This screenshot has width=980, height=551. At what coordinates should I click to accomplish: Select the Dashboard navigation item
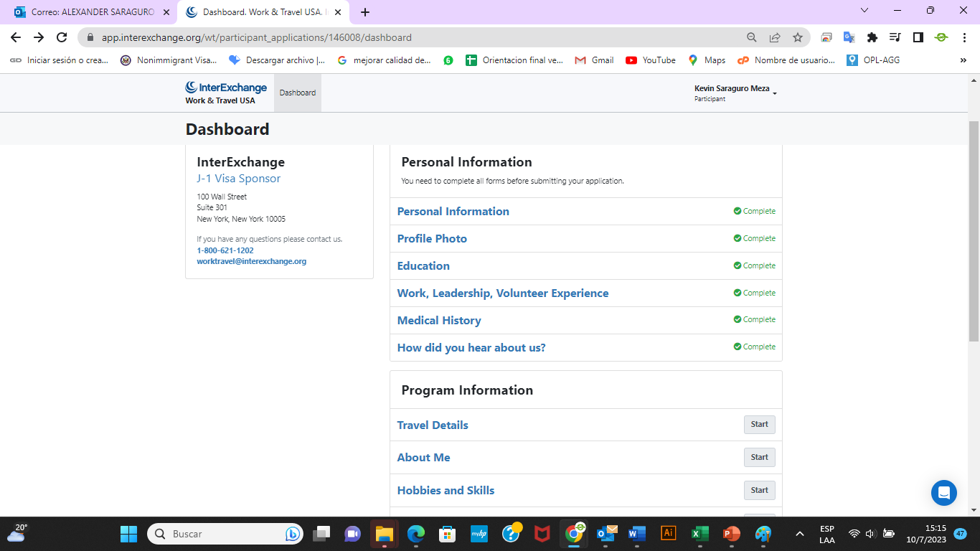point(297,93)
